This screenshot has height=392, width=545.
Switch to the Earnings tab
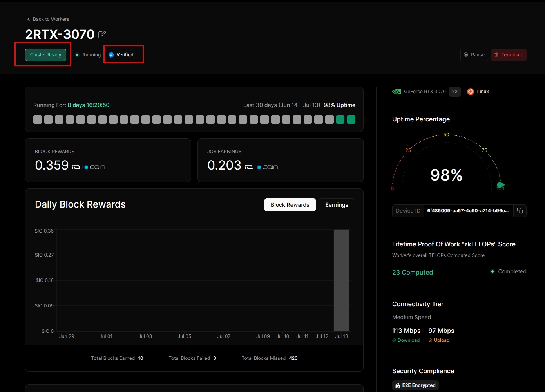337,205
